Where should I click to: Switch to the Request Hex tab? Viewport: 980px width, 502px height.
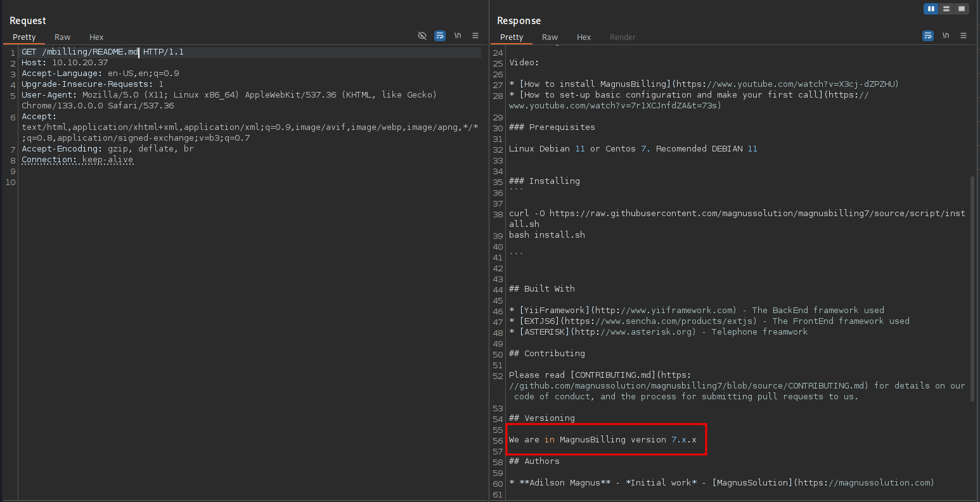(96, 37)
